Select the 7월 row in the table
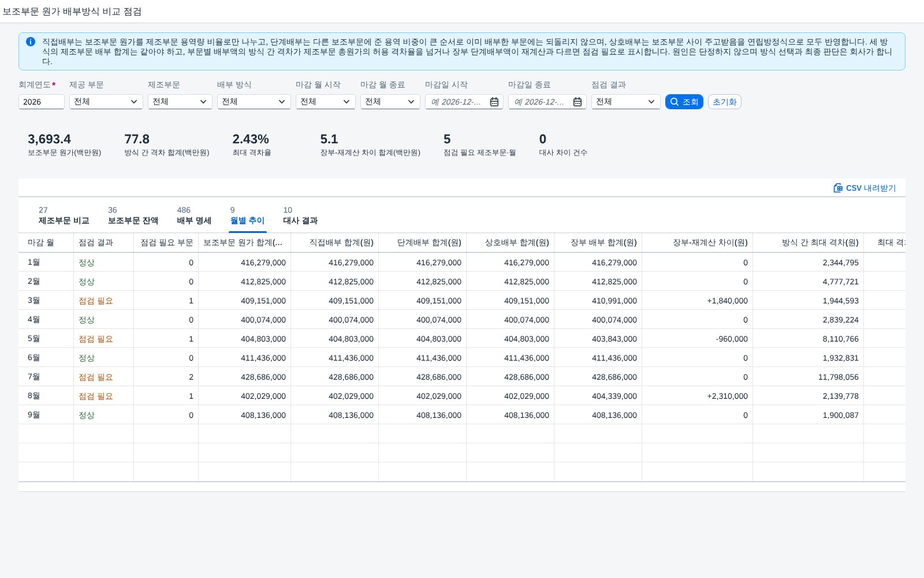924x578 pixels. coord(462,377)
